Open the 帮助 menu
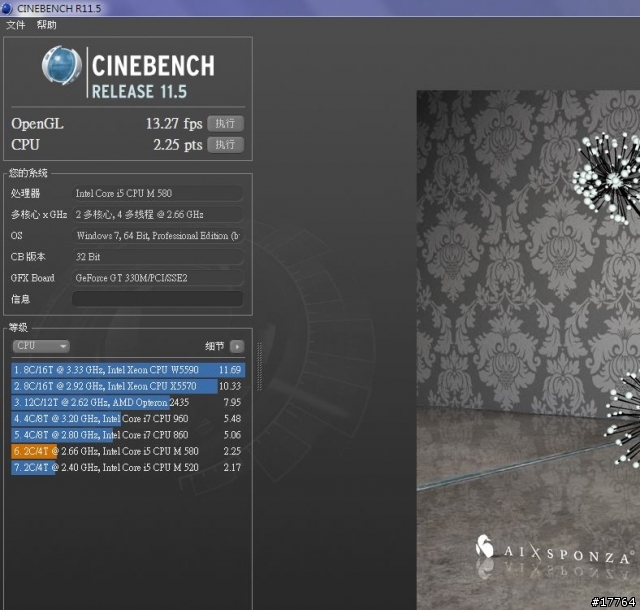The height and width of the screenshot is (610, 640). coord(47,25)
